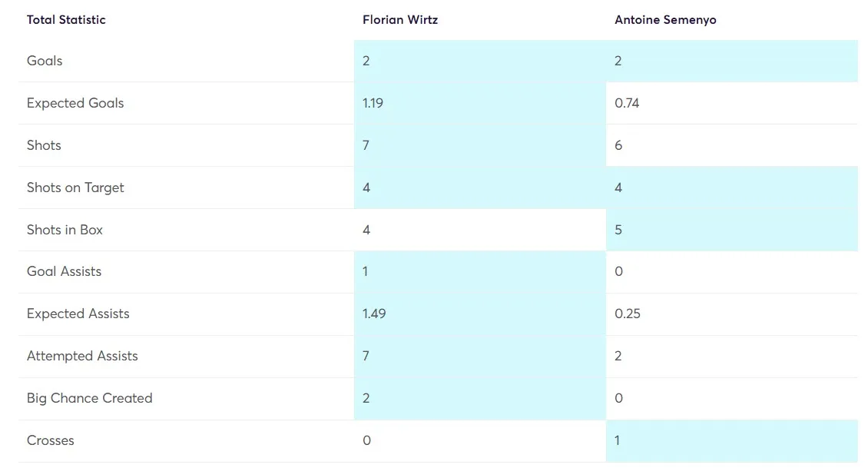Select the Shots in Box label
This screenshot has height=468, width=868.
coord(65,230)
